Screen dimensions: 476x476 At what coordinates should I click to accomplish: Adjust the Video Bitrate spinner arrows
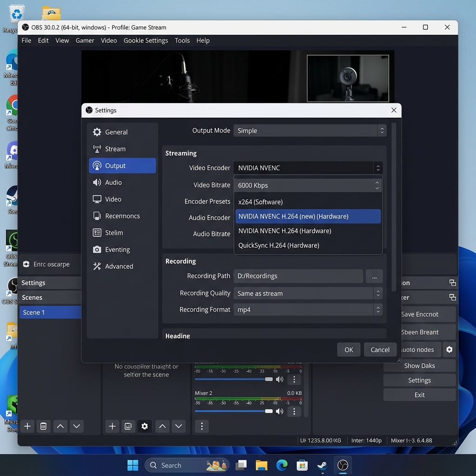click(377, 185)
